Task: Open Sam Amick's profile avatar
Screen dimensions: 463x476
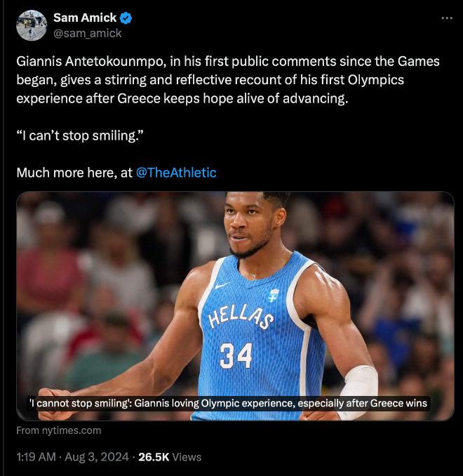Action: tap(32, 25)
